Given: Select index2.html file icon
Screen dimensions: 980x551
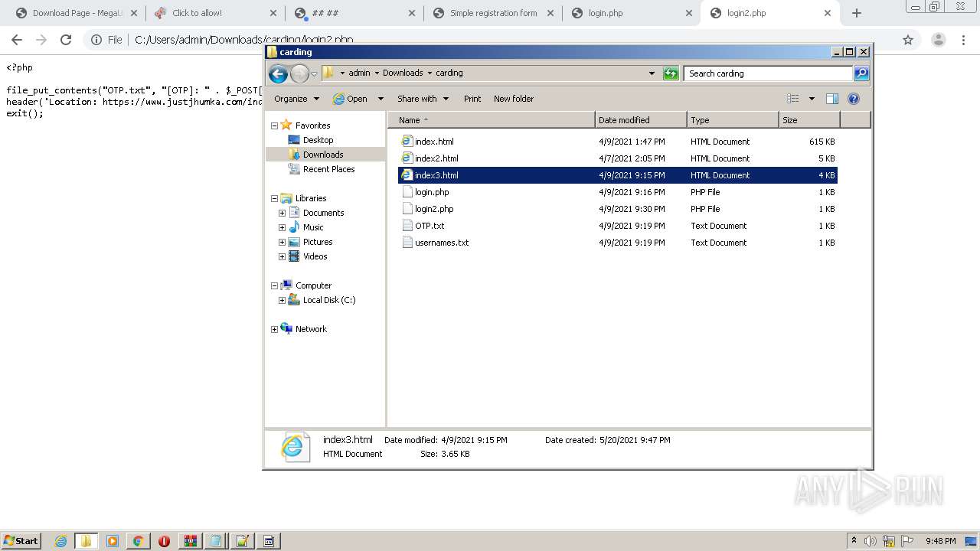Looking at the screenshot, I should pyautogui.click(x=407, y=158).
